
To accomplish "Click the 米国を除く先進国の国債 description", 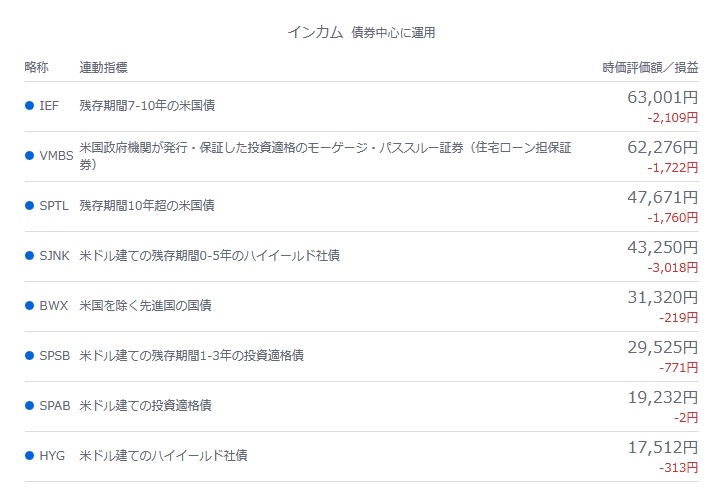I will pyautogui.click(x=145, y=305).
